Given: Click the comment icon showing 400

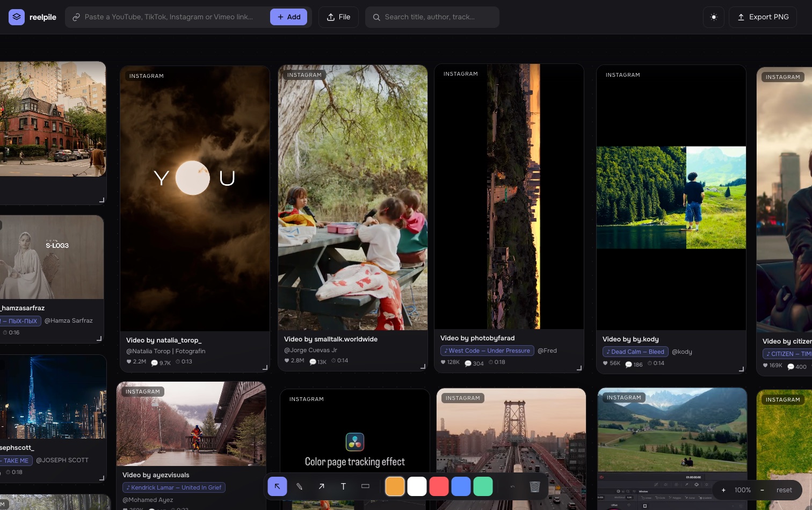Looking at the screenshot, I should pos(791,367).
